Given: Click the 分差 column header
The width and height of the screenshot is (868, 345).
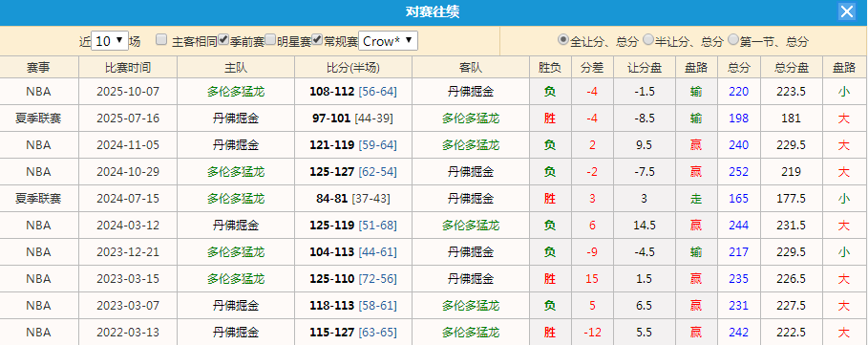Looking at the screenshot, I should coord(592,68).
